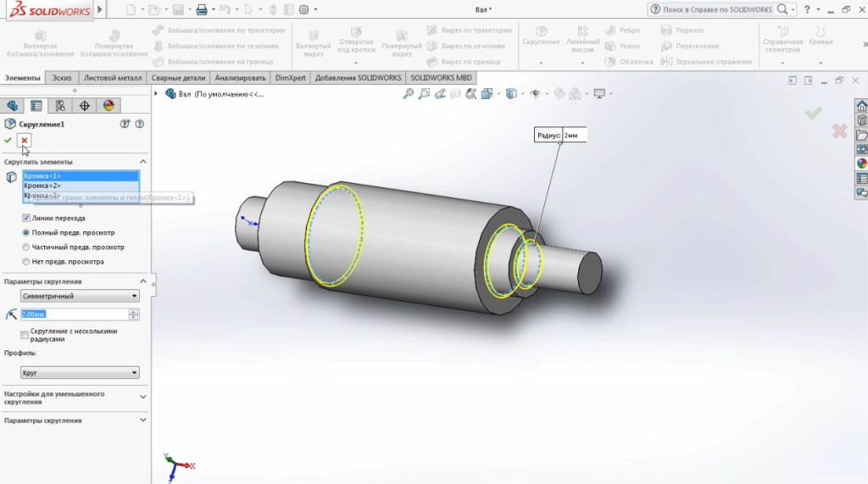The height and width of the screenshot is (484, 868).
Task: Open the Custom Properties icon in task pane
Action: click(861, 178)
